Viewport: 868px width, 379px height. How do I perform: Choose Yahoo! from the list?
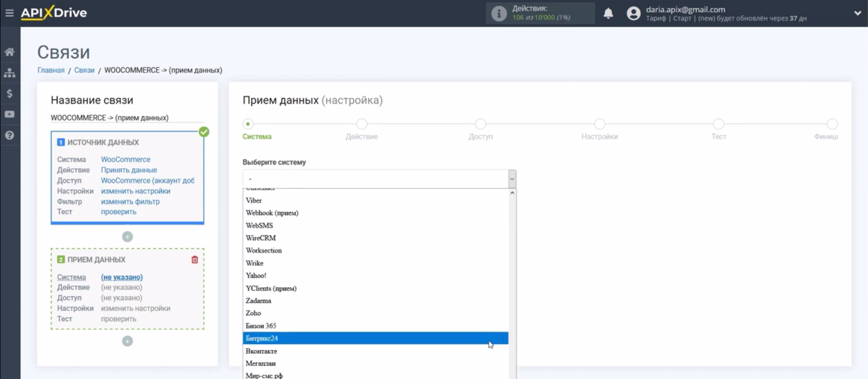376,276
